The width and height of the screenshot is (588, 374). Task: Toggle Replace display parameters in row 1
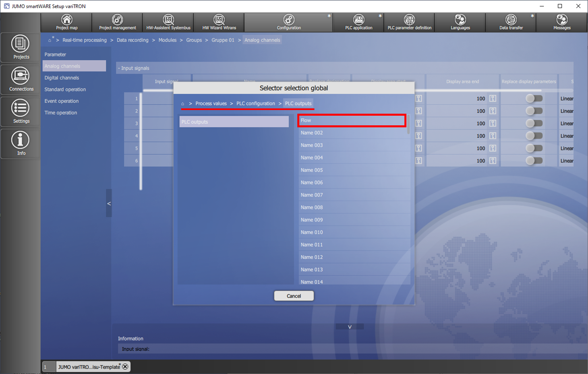click(x=534, y=98)
